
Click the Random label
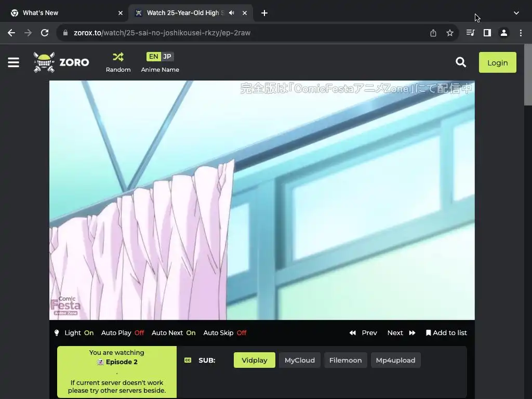pos(118,70)
